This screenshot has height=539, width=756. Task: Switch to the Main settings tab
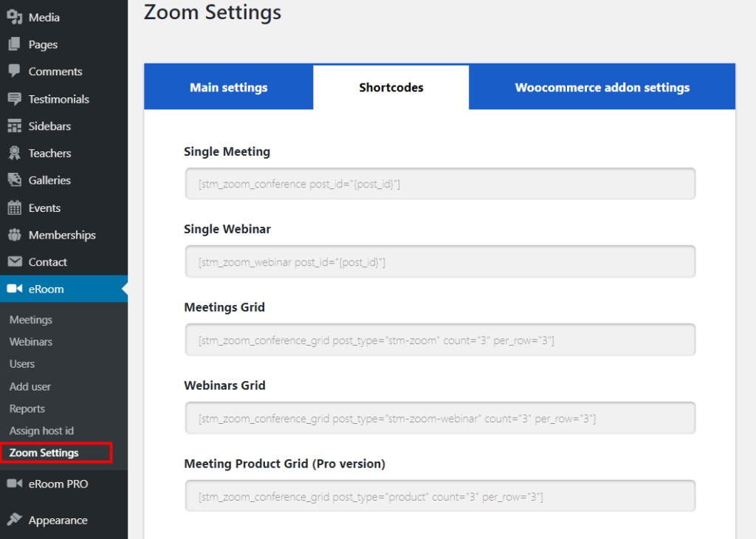click(229, 87)
